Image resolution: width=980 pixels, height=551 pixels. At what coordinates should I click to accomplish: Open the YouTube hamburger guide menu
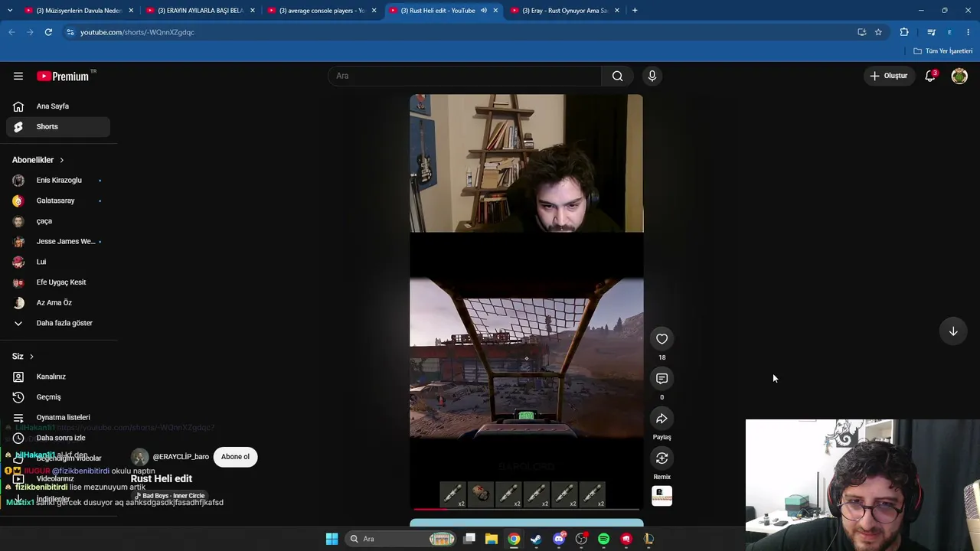click(x=18, y=76)
